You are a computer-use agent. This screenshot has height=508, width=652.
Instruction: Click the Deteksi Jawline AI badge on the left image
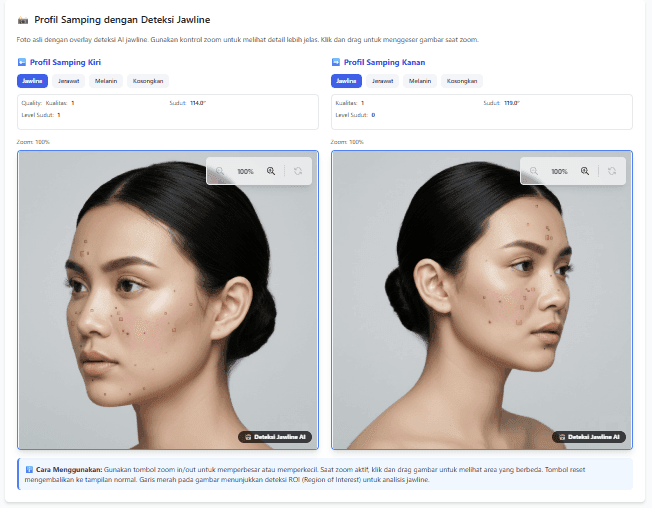coord(275,437)
